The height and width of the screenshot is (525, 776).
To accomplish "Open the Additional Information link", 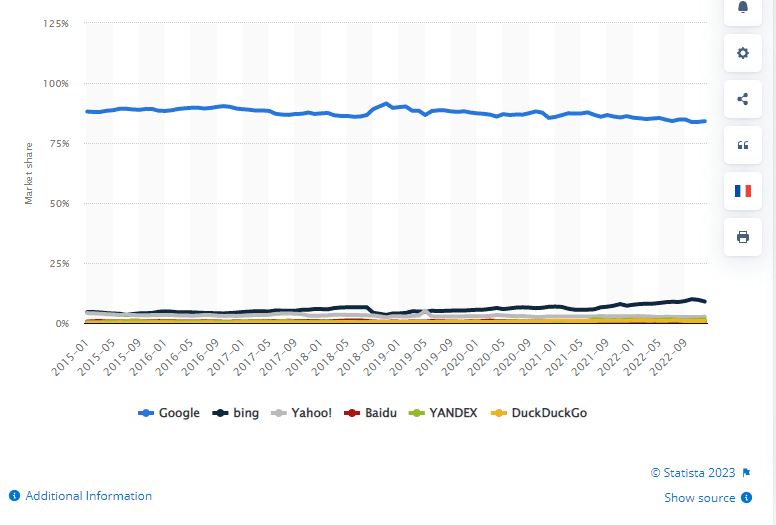I will pos(89,496).
